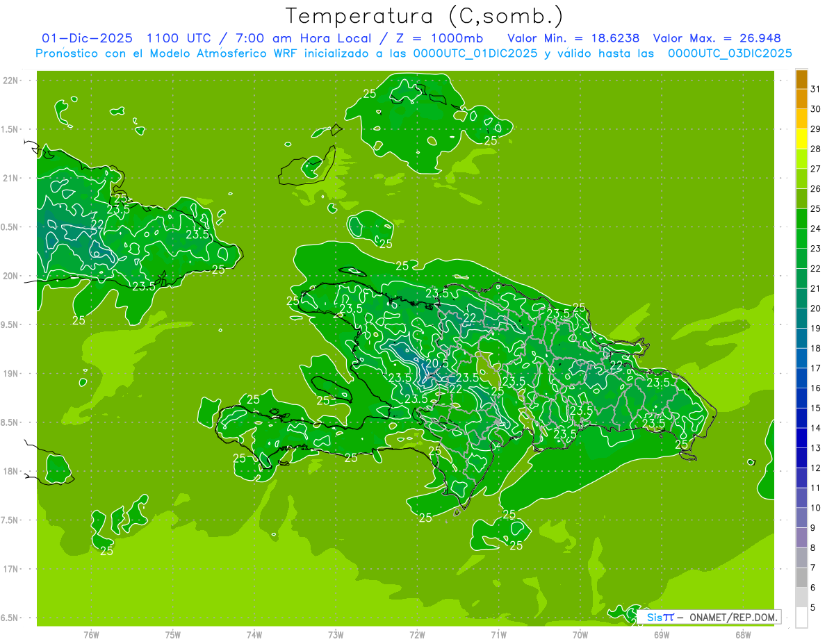Click the 'Temperatura (C,somb.)' map title
This screenshot has height=644, width=834.
click(x=425, y=17)
